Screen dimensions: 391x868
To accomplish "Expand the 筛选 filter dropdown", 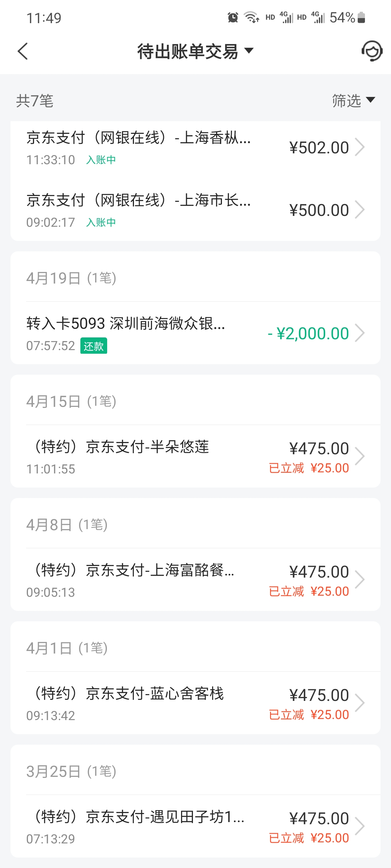I will [x=353, y=101].
